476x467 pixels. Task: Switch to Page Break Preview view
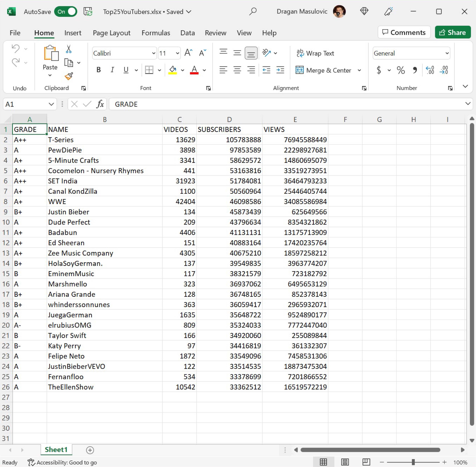click(x=366, y=462)
